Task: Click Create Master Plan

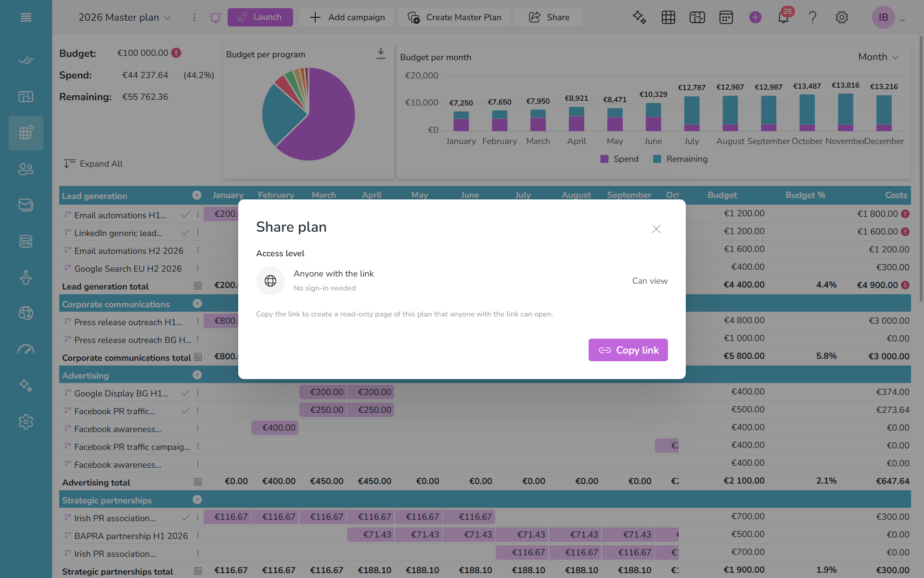Action: point(454,17)
